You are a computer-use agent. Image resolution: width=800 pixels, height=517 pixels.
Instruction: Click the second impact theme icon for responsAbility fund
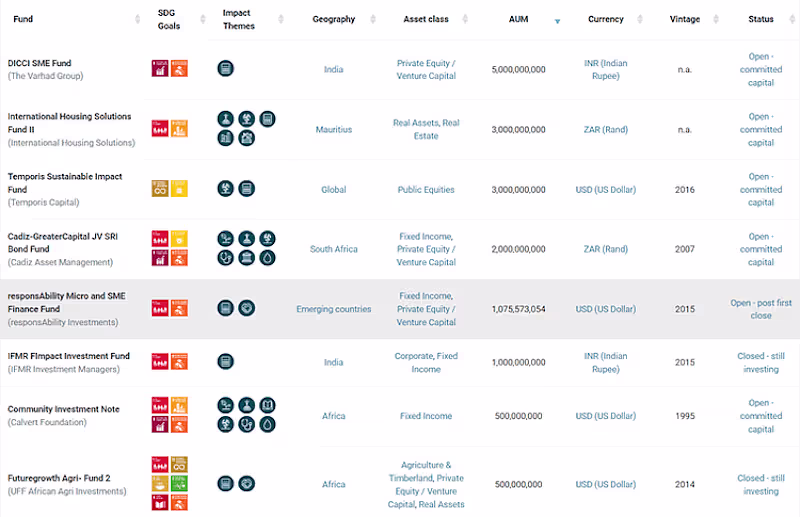pyautogui.click(x=246, y=308)
